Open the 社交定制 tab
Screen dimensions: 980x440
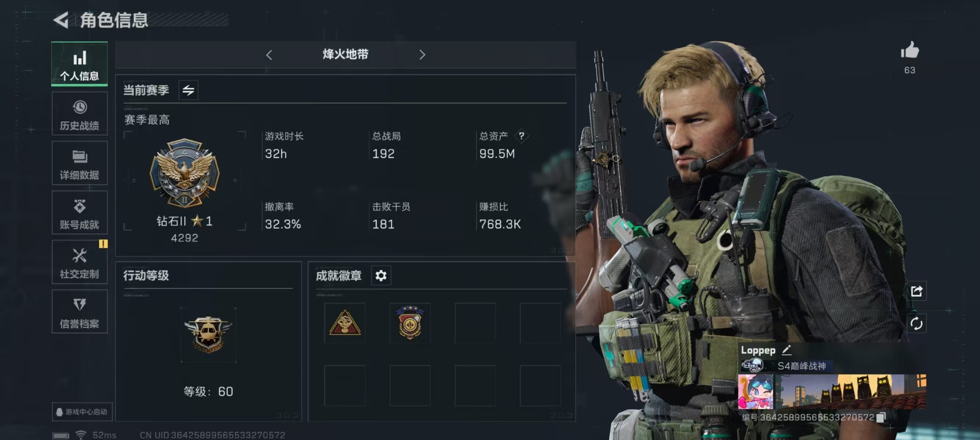(x=80, y=262)
